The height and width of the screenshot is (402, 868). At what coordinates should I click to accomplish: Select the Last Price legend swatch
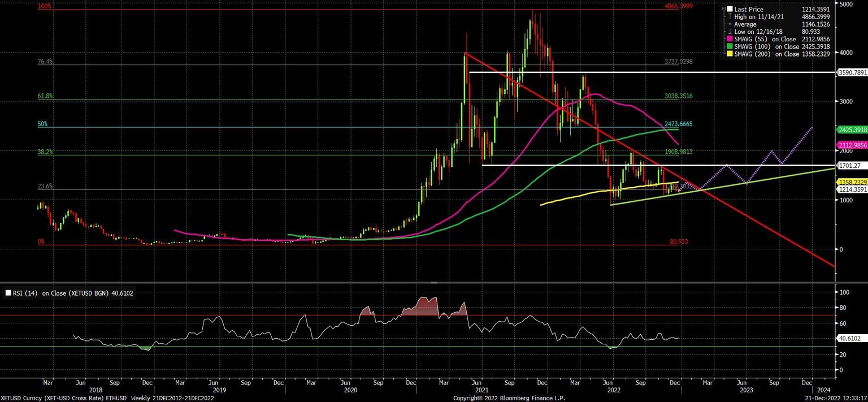[x=730, y=9]
